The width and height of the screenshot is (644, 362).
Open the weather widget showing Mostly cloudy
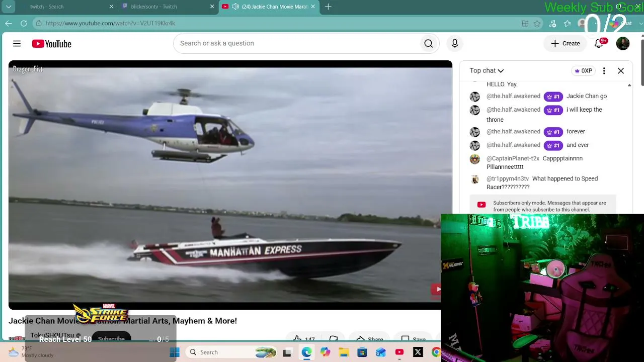(x=31, y=352)
